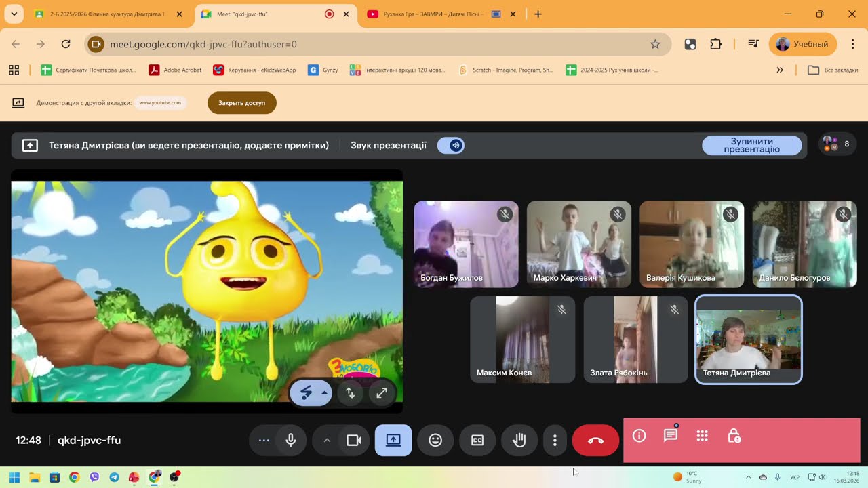The image size is (868, 488).
Task: Open File Explorer from taskbar
Action: click(x=35, y=477)
